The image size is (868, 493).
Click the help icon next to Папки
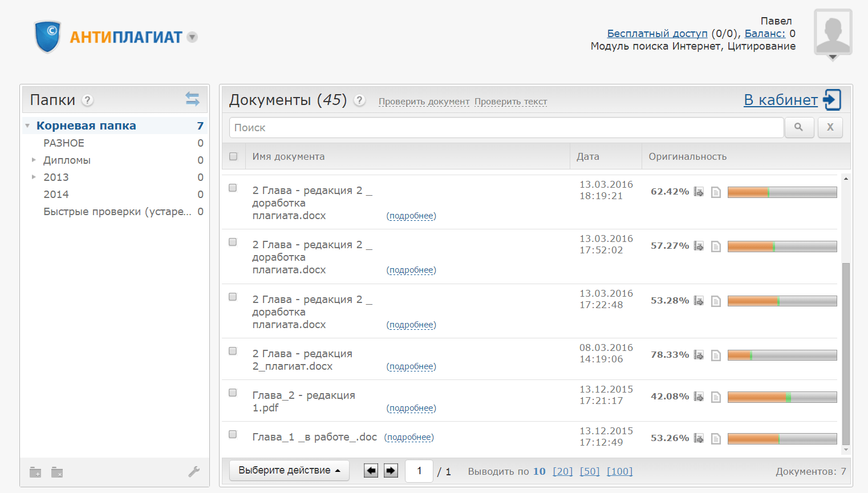coord(87,100)
